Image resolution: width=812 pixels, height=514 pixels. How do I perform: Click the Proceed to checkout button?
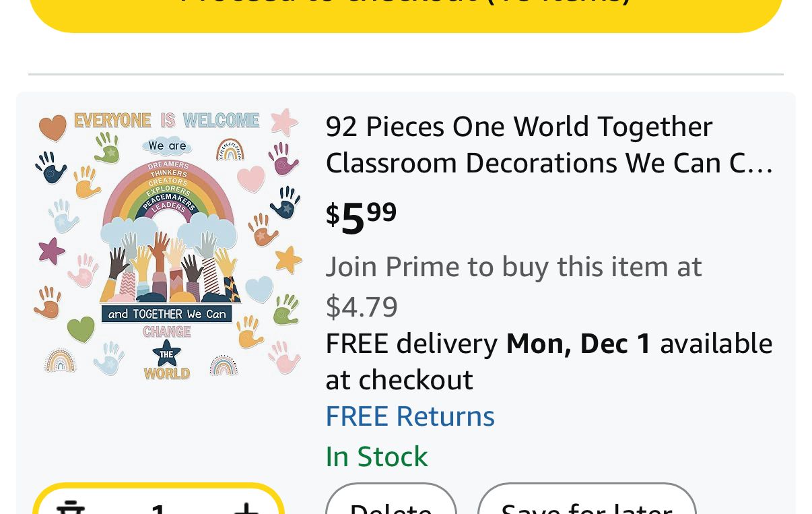[x=406, y=10]
